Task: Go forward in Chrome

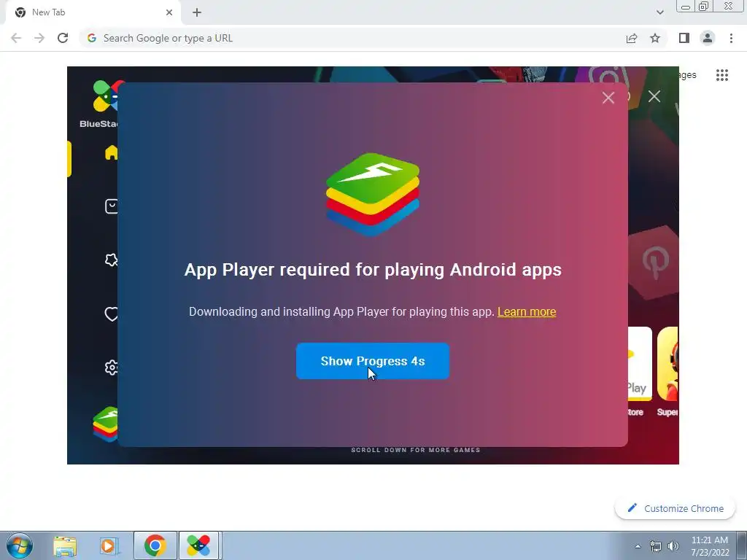Action: pyautogui.click(x=39, y=38)
